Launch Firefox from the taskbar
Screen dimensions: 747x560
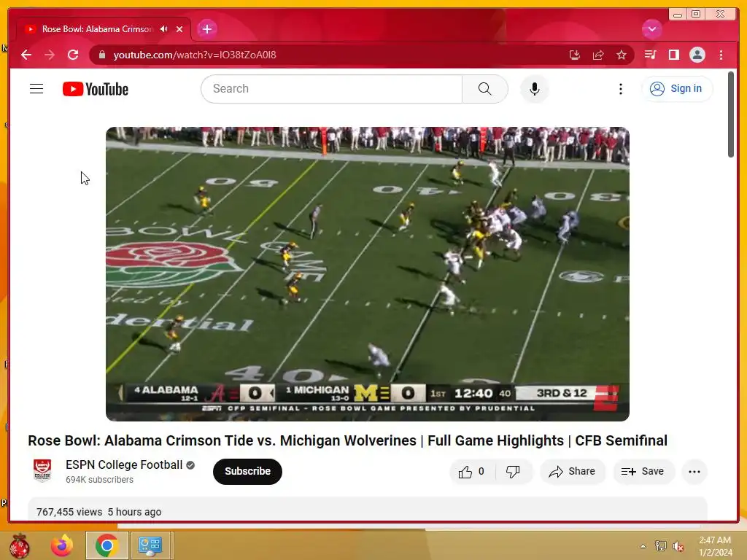pos(63,545)
